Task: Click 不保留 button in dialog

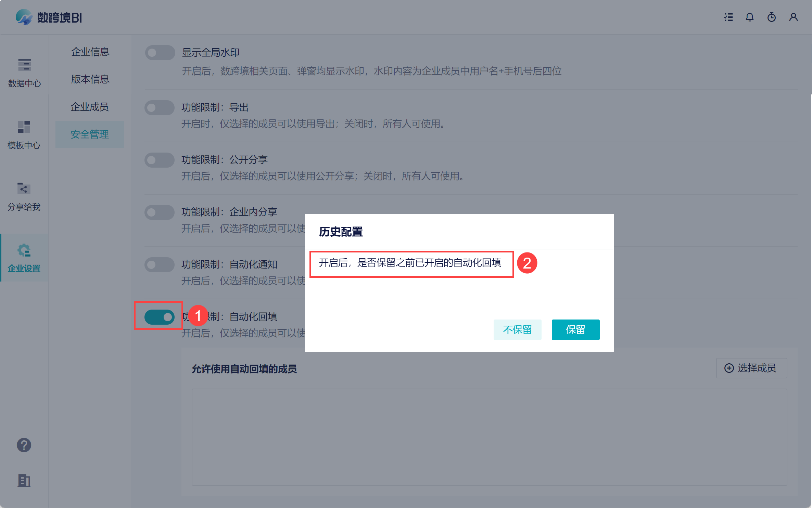Action: [517, 329]
